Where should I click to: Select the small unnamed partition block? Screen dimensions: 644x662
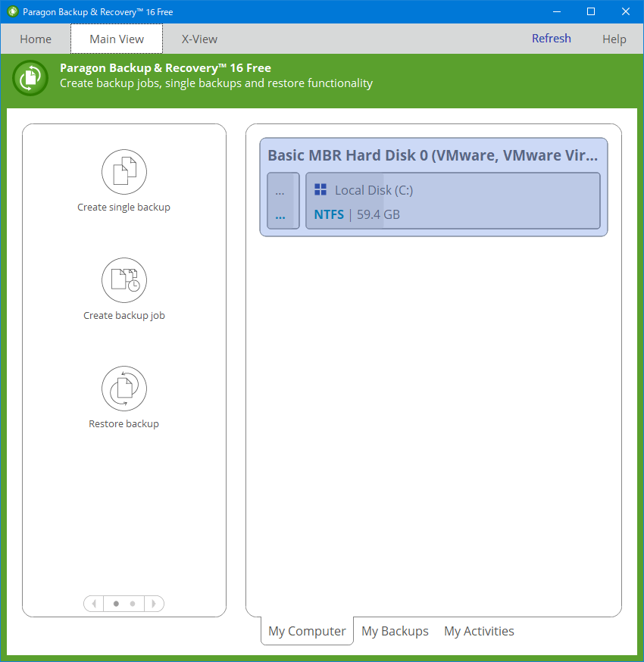coord(283,201)
